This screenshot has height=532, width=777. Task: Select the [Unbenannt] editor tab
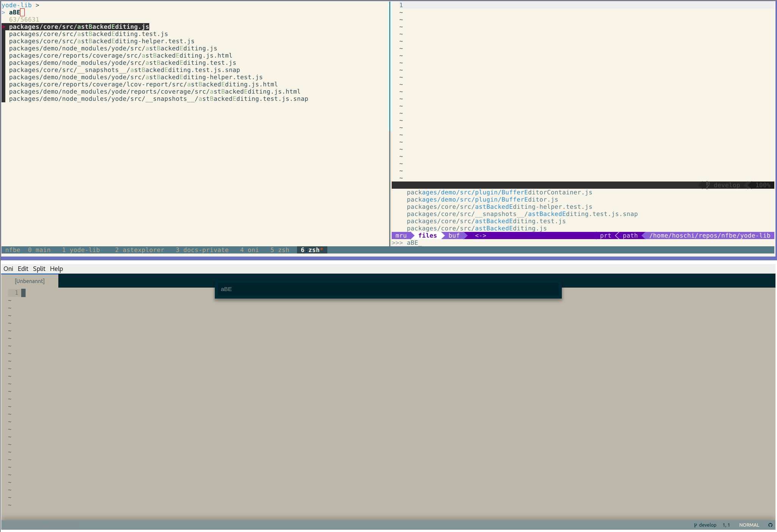click(30, 281)
